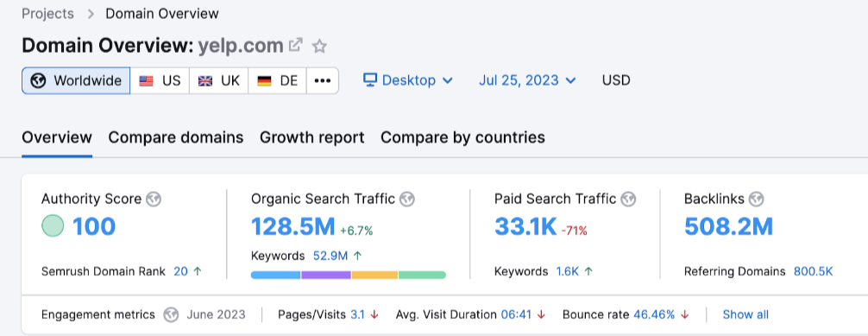
Task: Open 128.5M organic traffic value
Action: (x=293, y=227)
